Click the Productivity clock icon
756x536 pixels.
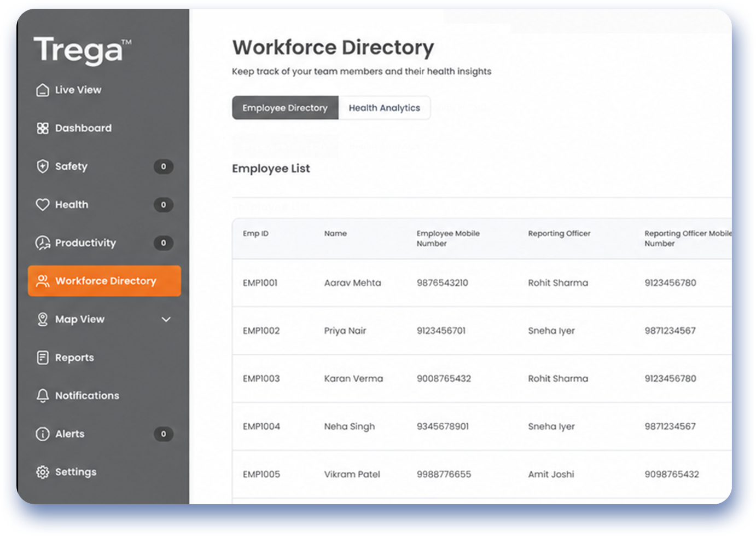43,243
